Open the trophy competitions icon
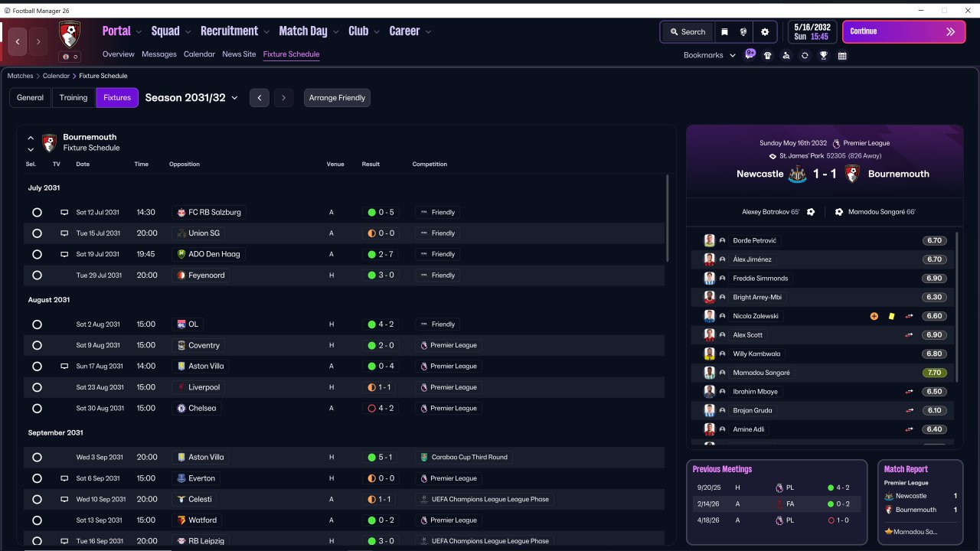 pos(823,55)
